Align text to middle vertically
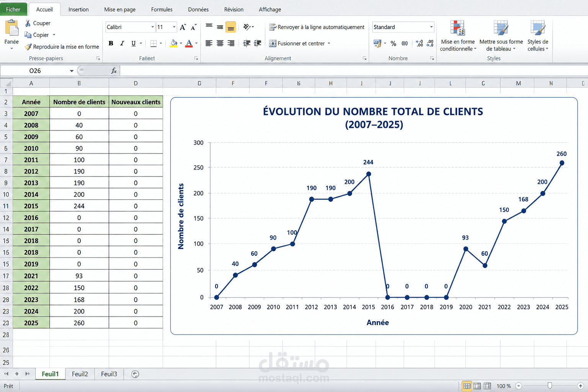Image resolution: width=588 pixels, height=392 pixels. [x=220, y=27]
